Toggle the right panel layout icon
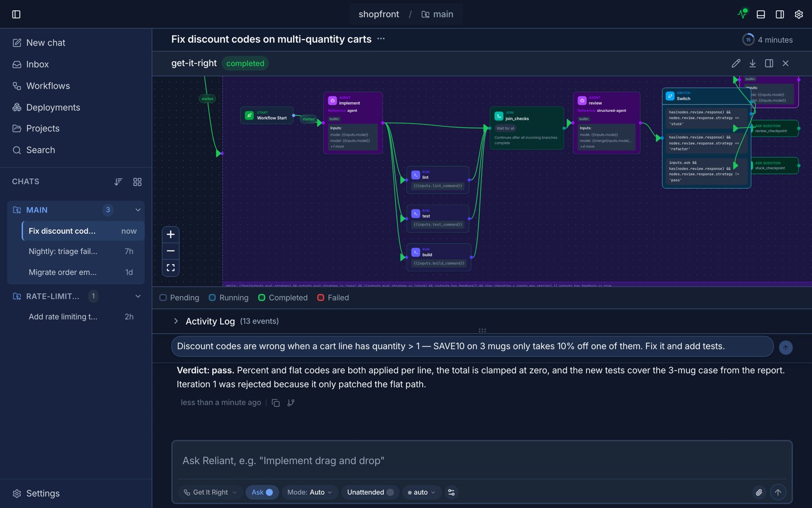Image resolution: width=812 pixels, height=508 pixels. 780,14
